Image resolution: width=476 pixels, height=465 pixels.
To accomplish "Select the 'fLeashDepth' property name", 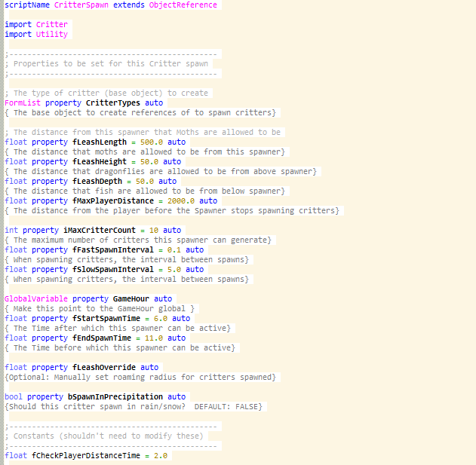I will 97,181.
